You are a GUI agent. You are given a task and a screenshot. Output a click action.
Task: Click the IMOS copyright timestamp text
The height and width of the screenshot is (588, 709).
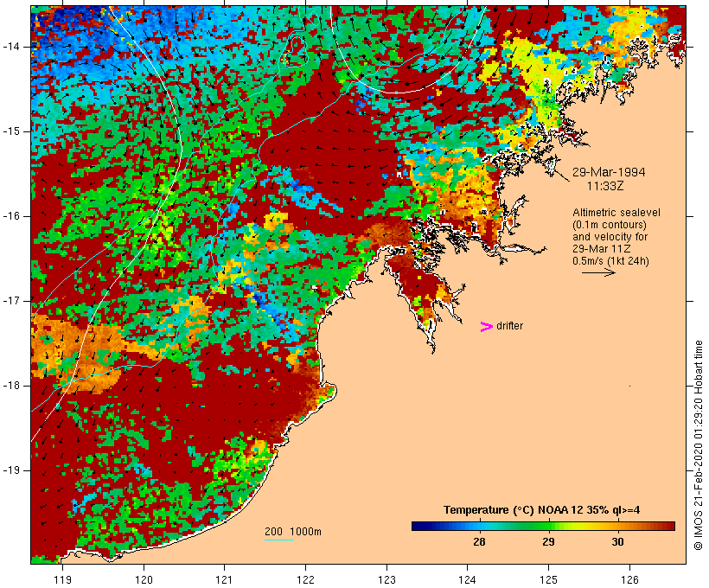[698, 445]
